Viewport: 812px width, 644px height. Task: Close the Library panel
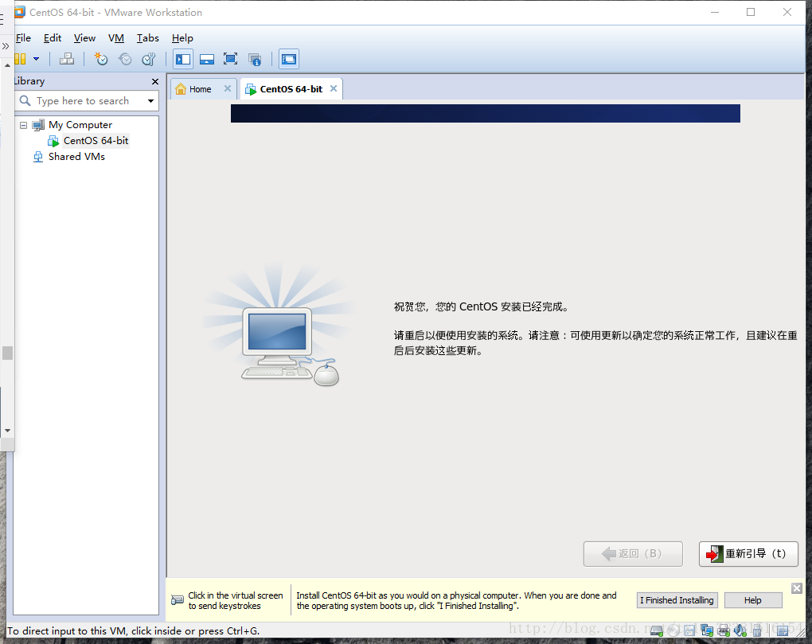point(155,81)
